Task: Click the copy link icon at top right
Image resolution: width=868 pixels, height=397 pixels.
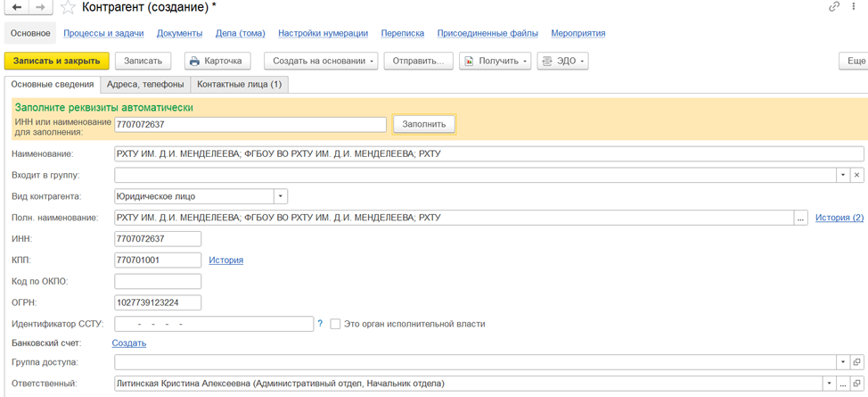Action: pyautogui.click(x=834, y=7)
